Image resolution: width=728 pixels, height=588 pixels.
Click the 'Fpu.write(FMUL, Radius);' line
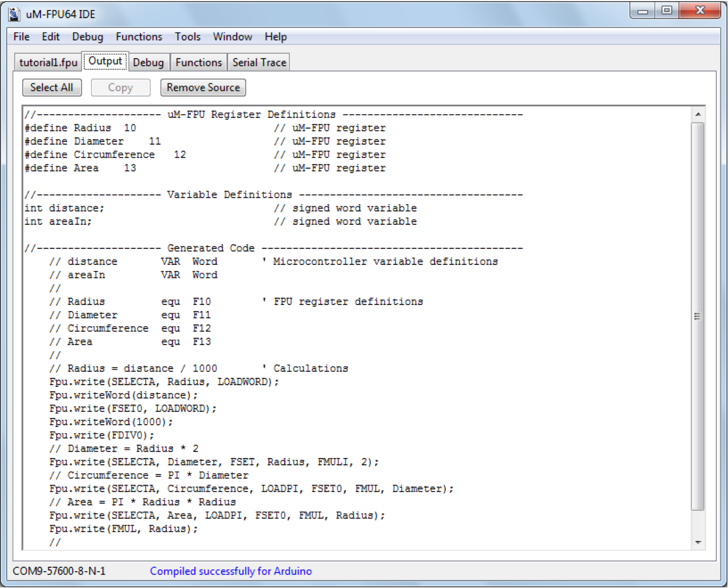pos(123,529)
